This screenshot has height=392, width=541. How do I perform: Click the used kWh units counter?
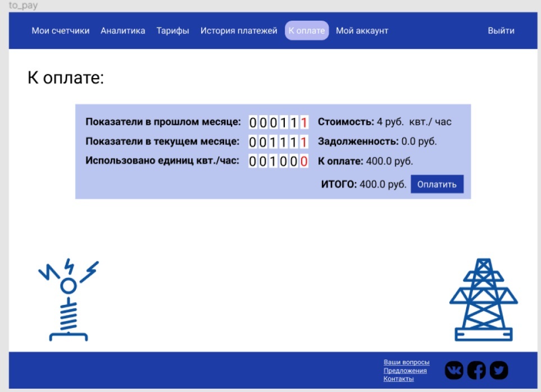click(279, 162)
